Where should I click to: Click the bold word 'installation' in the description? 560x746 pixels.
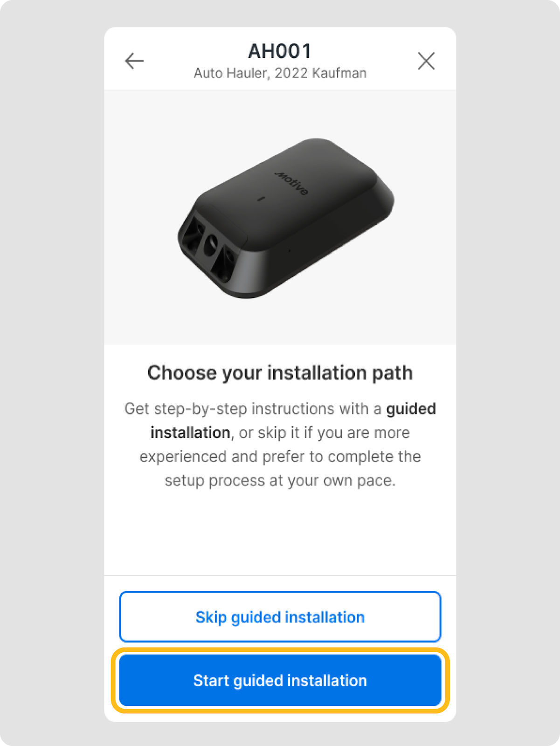(x=190, y=433)
